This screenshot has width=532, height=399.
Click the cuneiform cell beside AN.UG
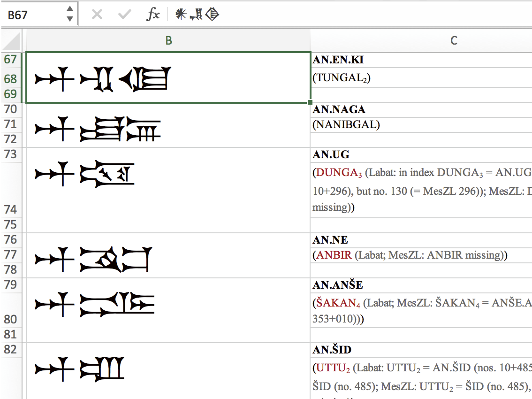click(168, 190)
